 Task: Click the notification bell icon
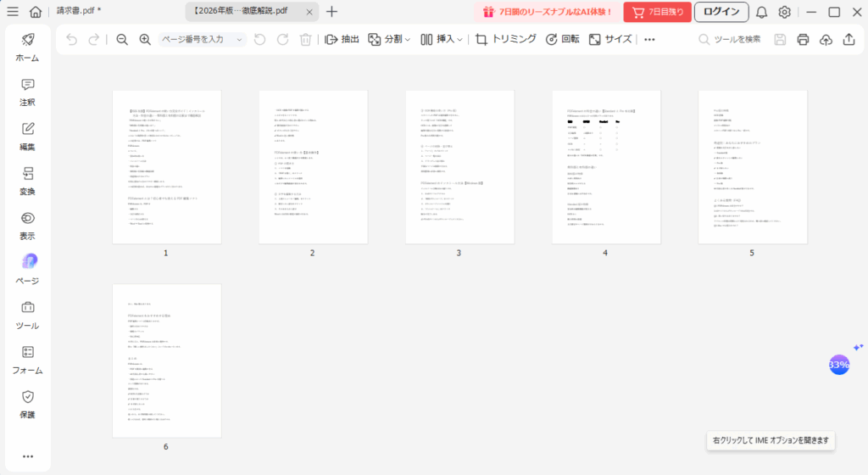(x=762, y=12)
